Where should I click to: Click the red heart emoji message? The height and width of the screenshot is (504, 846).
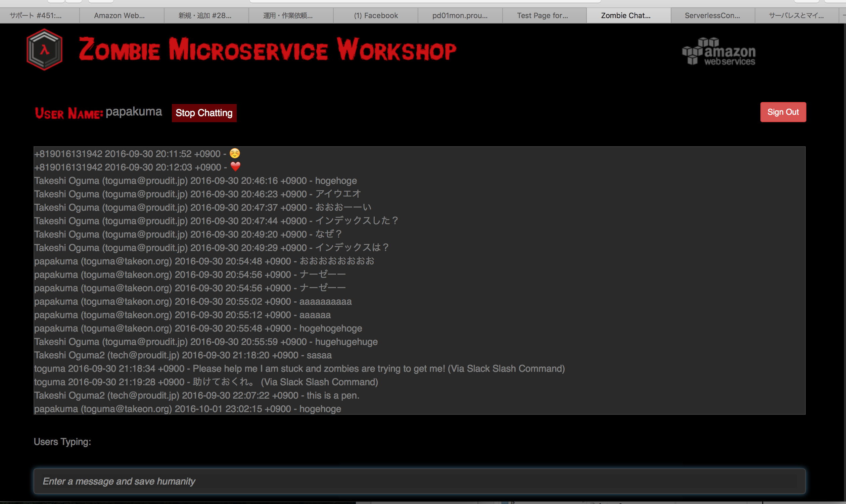235,167
